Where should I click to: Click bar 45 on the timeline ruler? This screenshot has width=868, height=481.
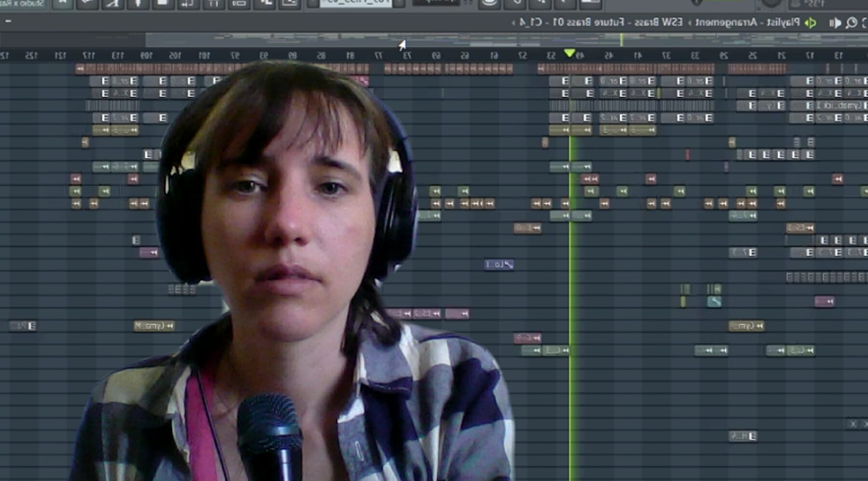[609, 56]
